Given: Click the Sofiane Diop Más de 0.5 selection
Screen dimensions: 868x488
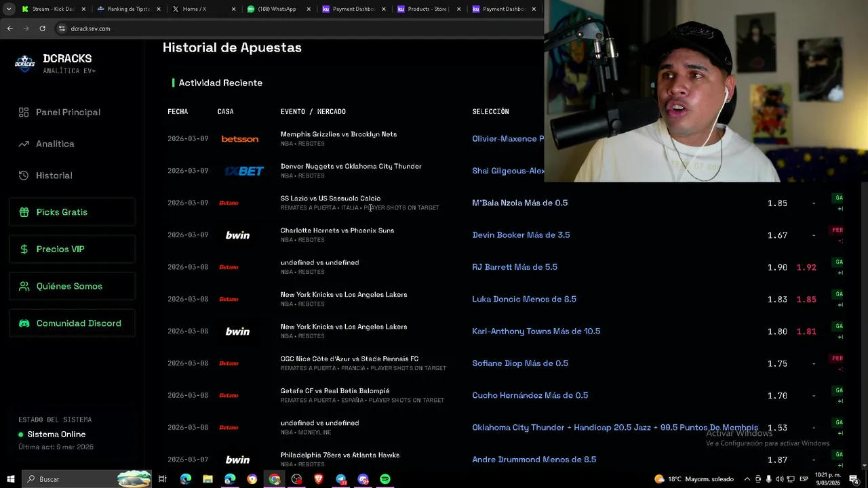Looking at the screenshot, I should pos(520,363).
